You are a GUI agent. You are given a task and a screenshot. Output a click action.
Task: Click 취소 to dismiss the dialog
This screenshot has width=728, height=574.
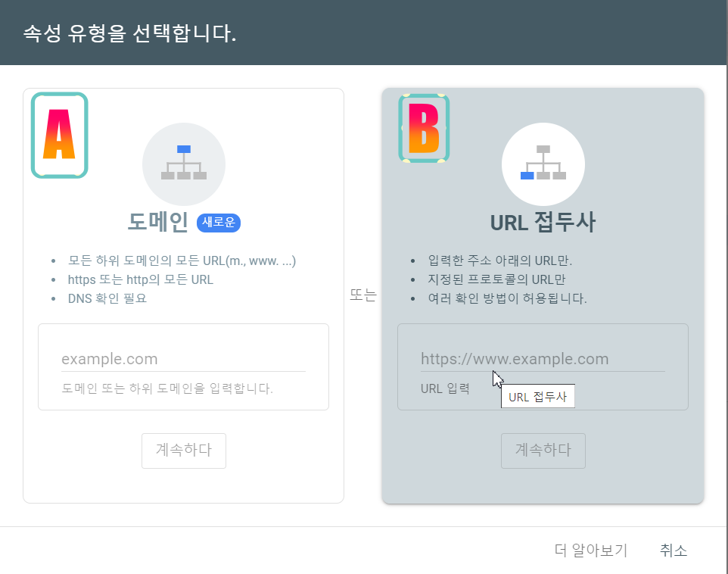point(673,551)
